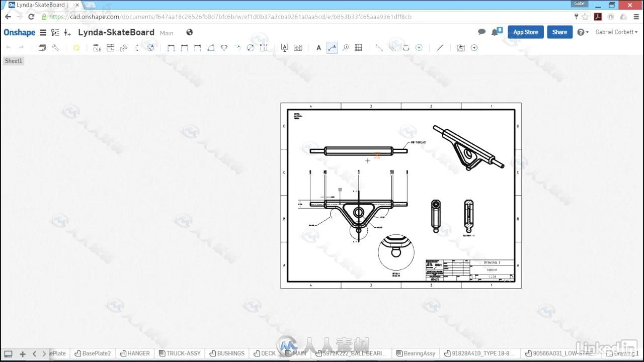The image size is (644, 362).
Task: Open the insert feature icon beside versions
Action: click(x=67, y=33)
